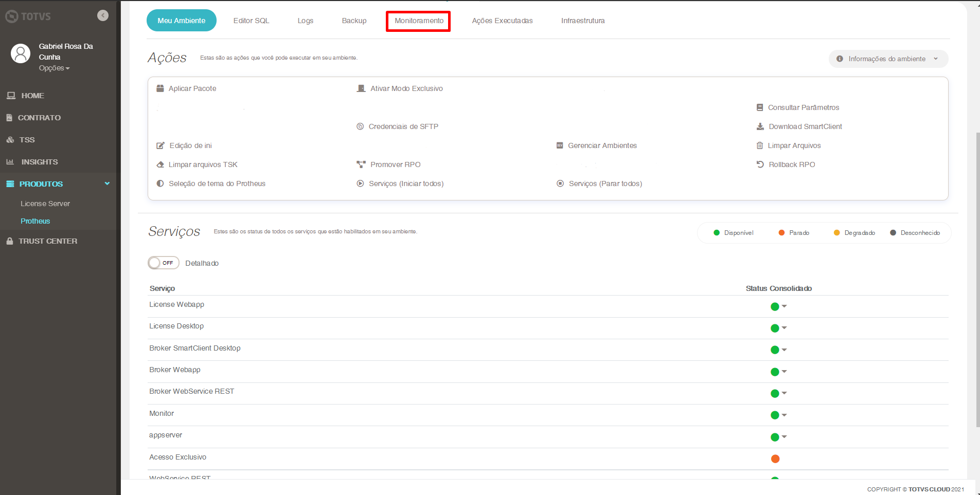Click the Download SmartClient download icon
The width and height of the screenshot is (980, 495).
click(x=760, y=126)
